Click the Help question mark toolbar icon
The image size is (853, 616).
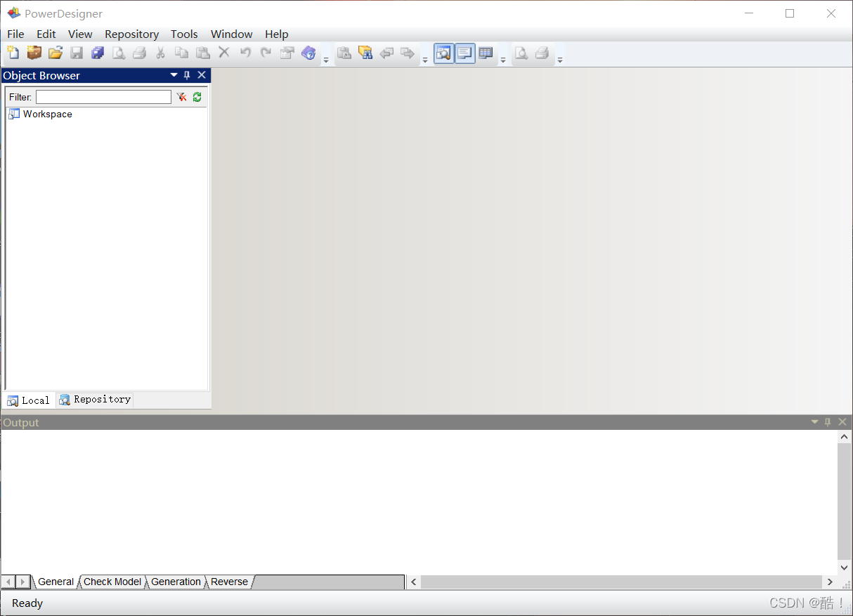point(308,53)
